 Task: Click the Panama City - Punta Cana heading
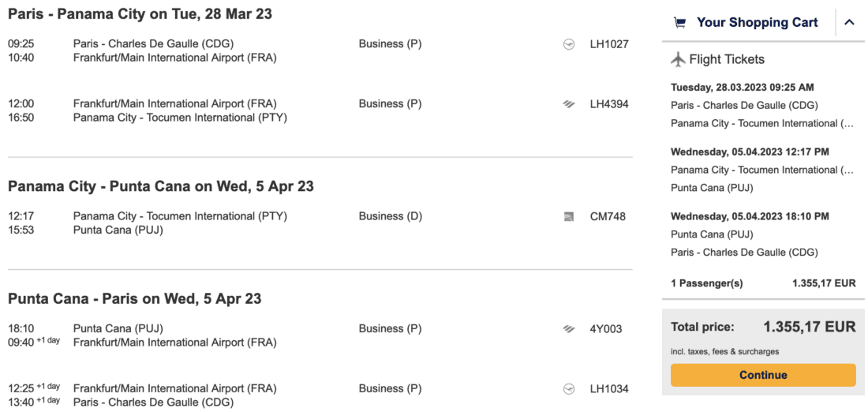(x=161, y=186)
